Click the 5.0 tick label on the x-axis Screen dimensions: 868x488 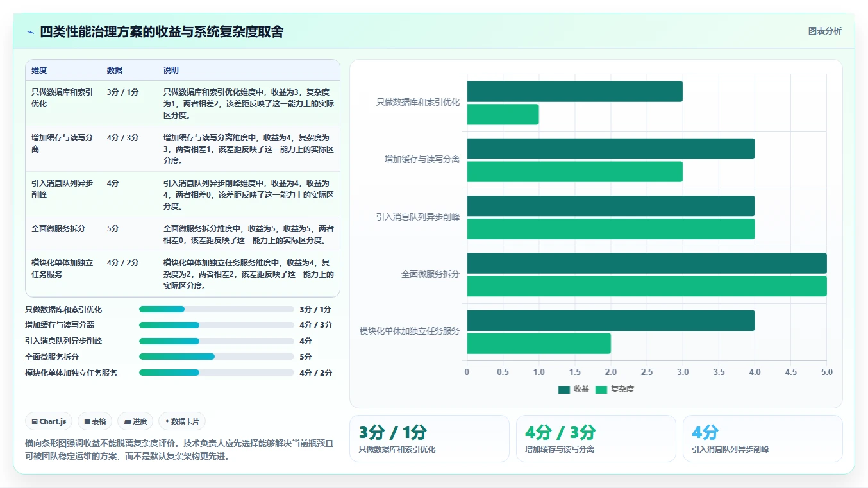click(x=827, y=372)
